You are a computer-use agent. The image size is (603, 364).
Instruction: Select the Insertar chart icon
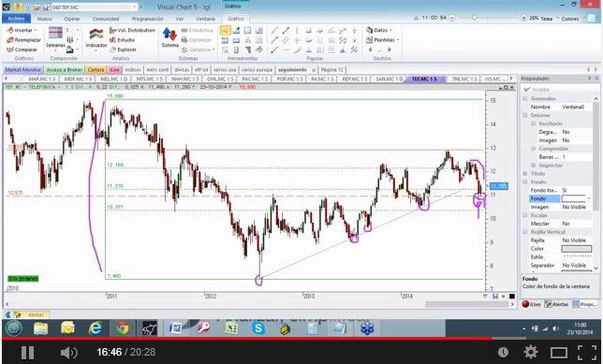click(10, 30)
